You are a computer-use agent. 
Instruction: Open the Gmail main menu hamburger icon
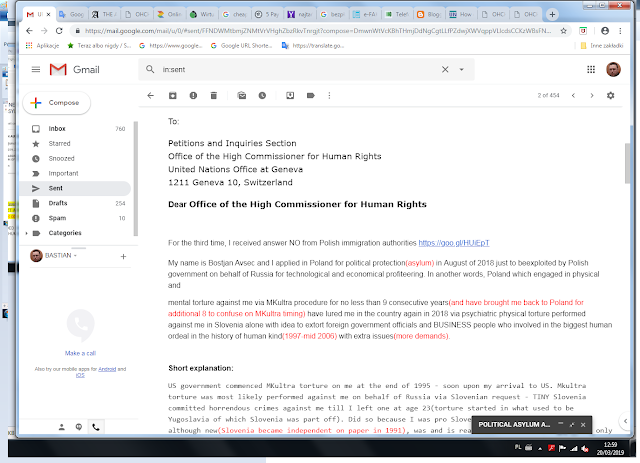pos(36,69)
